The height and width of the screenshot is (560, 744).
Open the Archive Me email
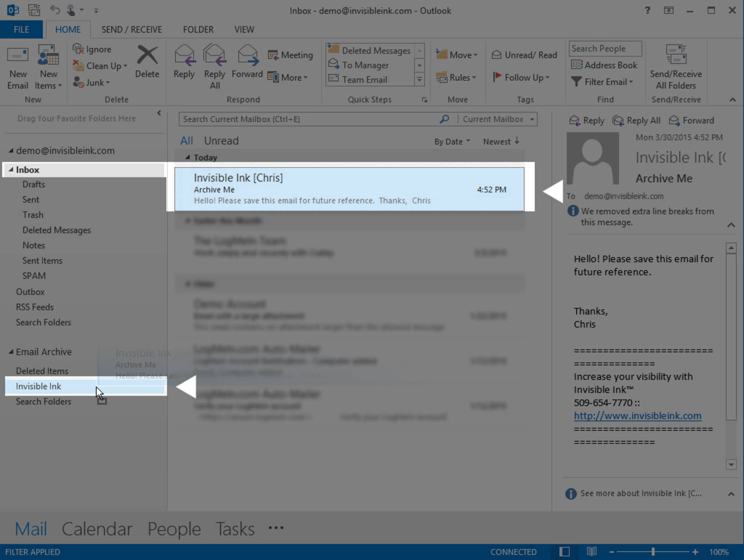pyautogui.click(x=350, y=189)
